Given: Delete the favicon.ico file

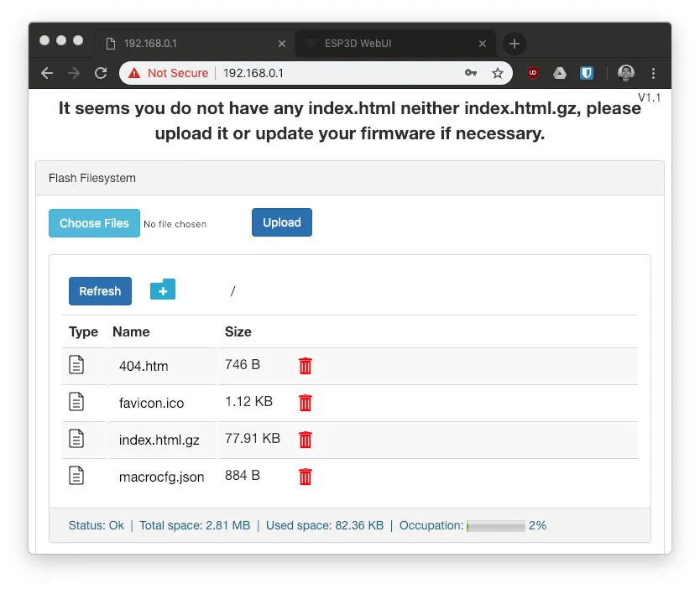Looking at the screenshot, I should coord(306,403).
